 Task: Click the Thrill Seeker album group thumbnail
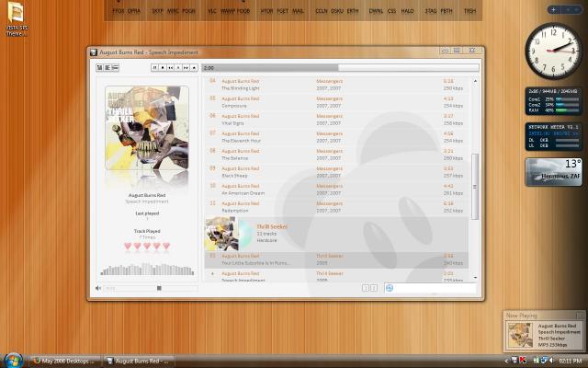point(221,234)
